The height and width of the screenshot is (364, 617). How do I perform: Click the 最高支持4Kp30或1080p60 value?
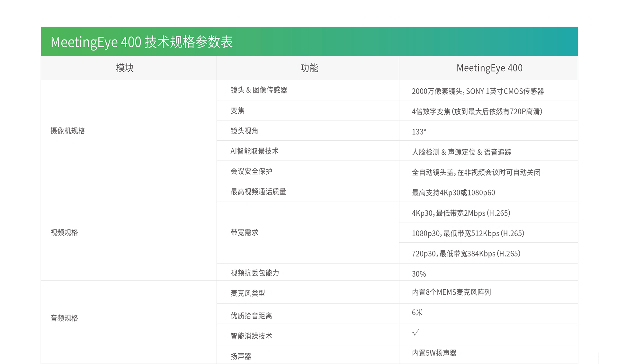click(x=453, y=193)
